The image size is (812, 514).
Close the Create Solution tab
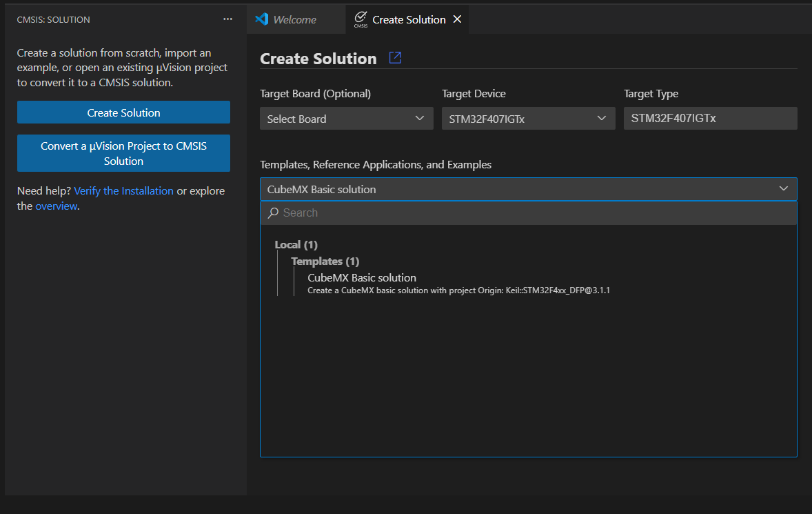pos(457,19)
